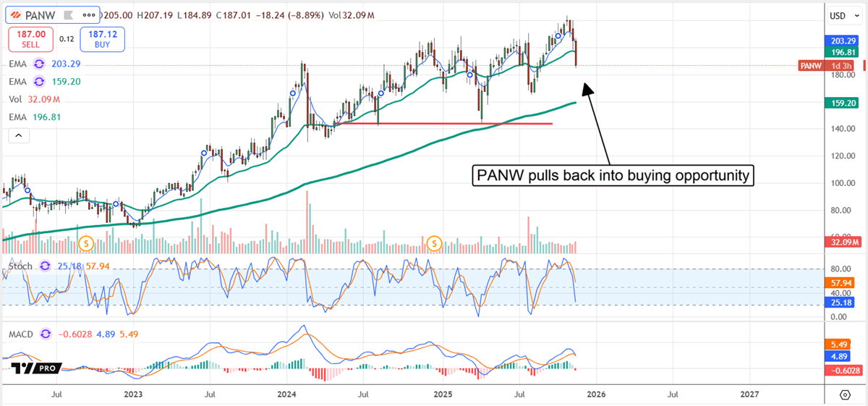The width and height of the screenshot is (868, 406).
Task: Click the purple icon beside the MACD label
Action: point(46,333)
